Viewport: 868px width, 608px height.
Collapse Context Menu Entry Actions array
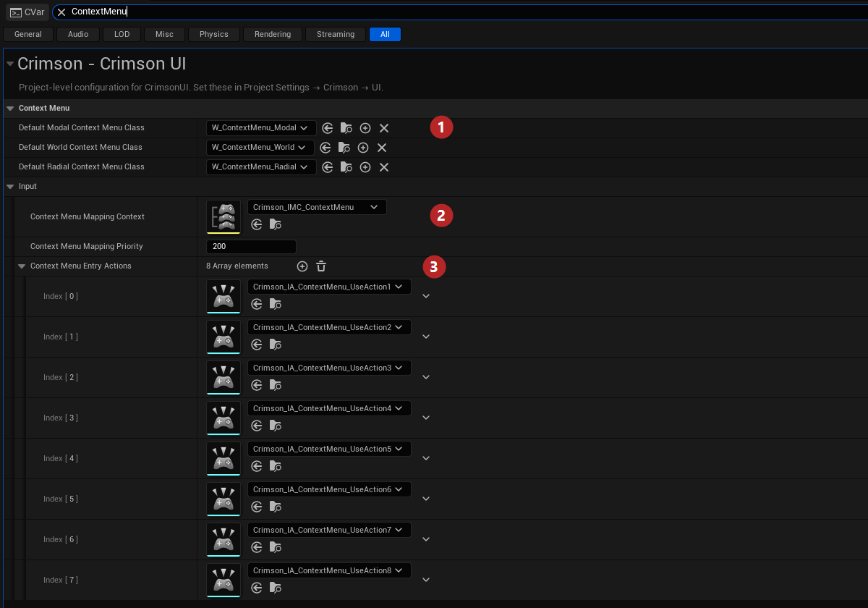(x=22, y=266)
